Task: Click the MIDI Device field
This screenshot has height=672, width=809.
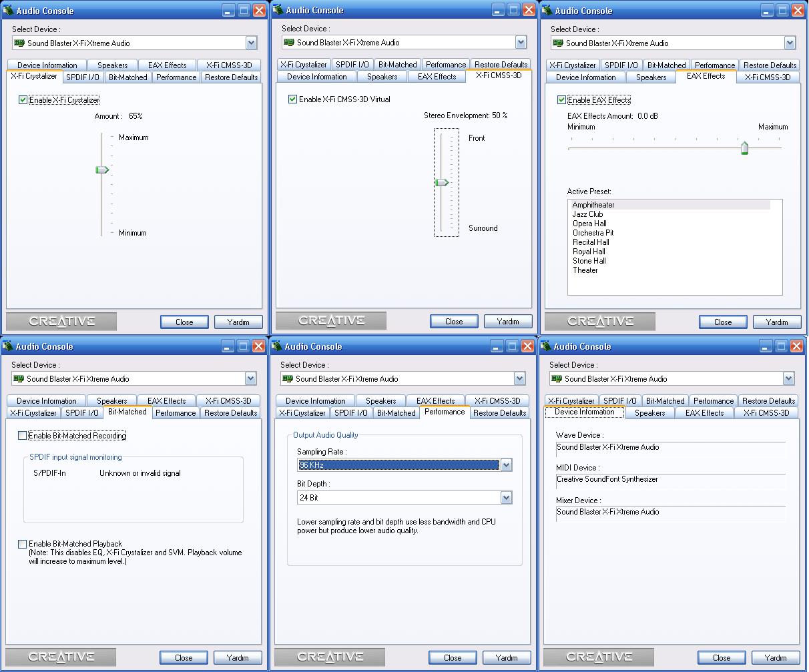Action: point(671,480)
